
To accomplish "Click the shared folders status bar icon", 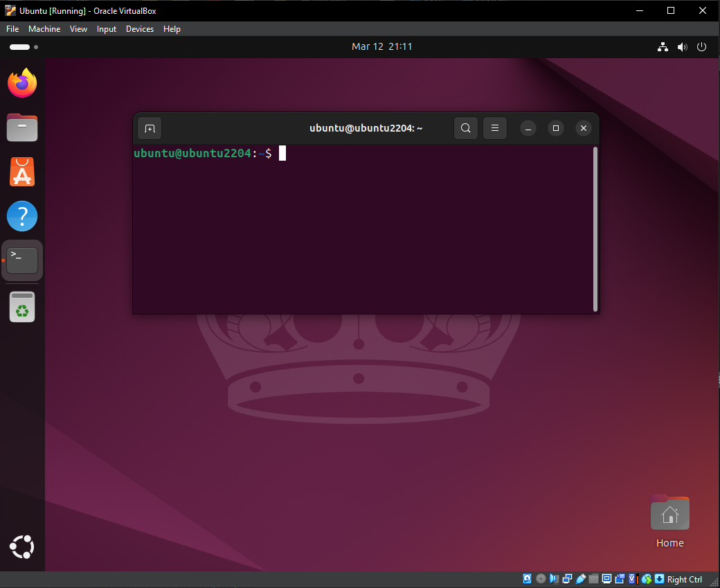I will coord(594,578).
